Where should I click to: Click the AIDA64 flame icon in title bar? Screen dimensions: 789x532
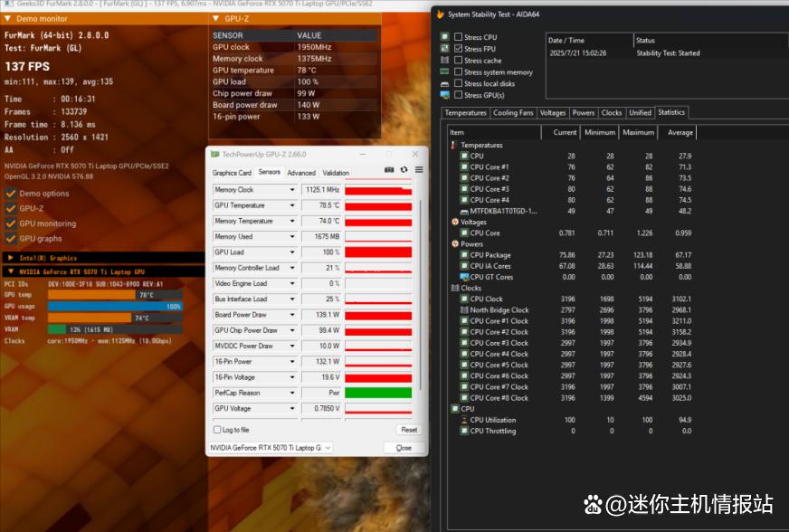coord(441,14)
